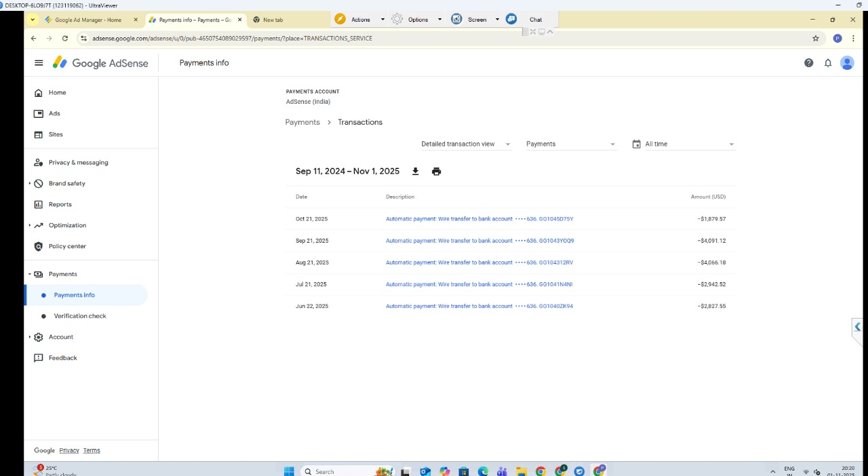Screen dimensions: 868x476
Task: Open the All time date range dropdown
Action: click(x=689, y=144)
